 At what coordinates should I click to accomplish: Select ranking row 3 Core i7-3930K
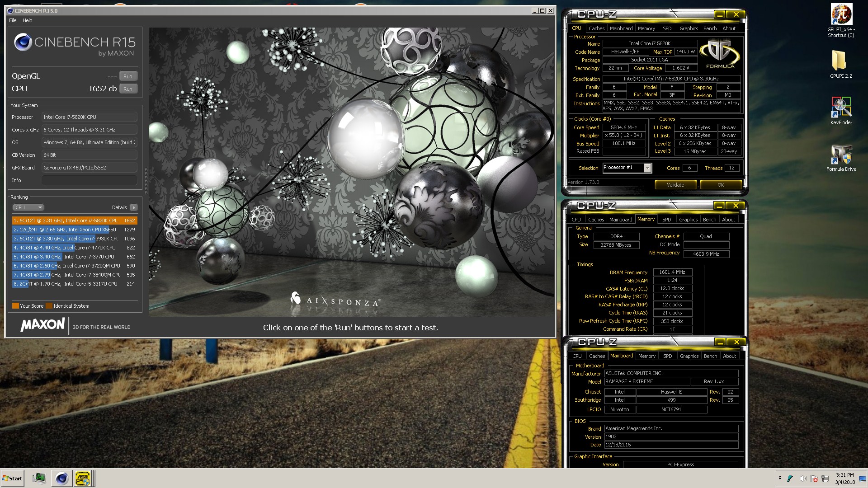[x=75, y=239]
